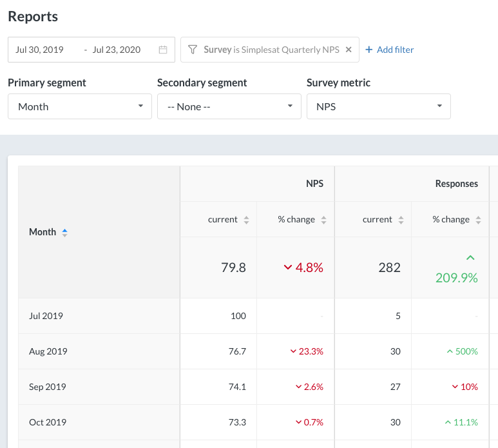The image size is (498, 448).
Task: Click the plus icon beside Add filter
Action: [369, 50]
